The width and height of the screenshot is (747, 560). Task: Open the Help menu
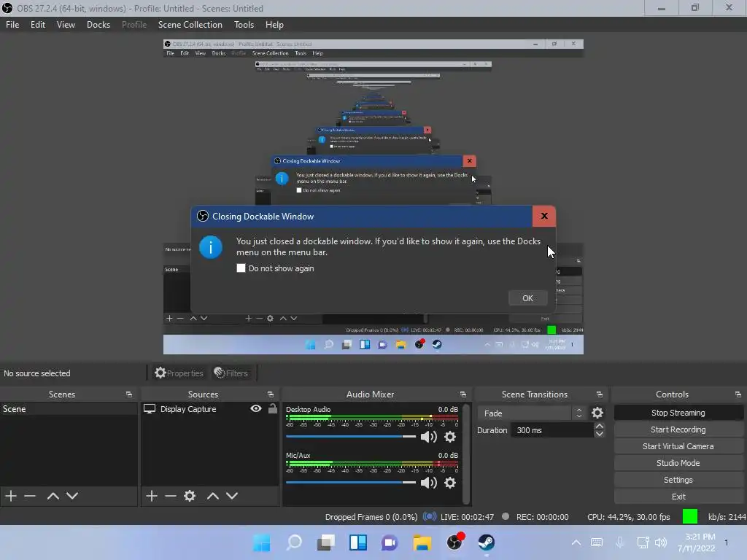[x=274, y=25]
